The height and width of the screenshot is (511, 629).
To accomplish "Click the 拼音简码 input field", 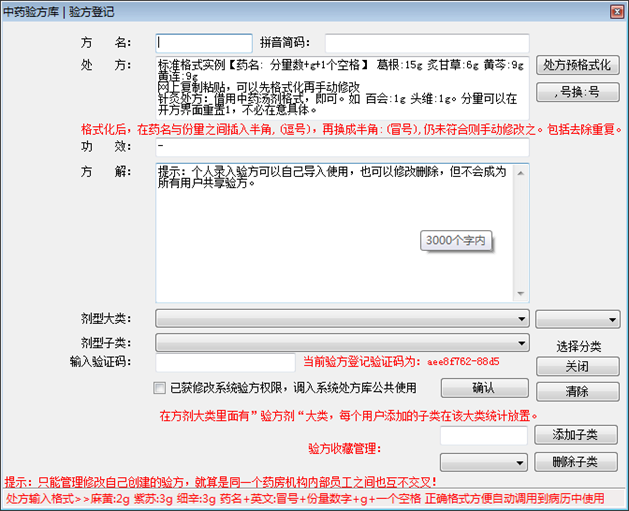I will (x=427, y=43).
